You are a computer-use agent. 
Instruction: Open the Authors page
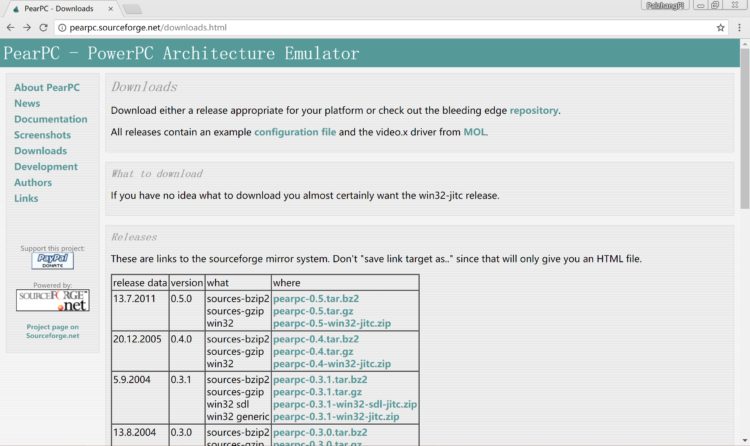33,182
